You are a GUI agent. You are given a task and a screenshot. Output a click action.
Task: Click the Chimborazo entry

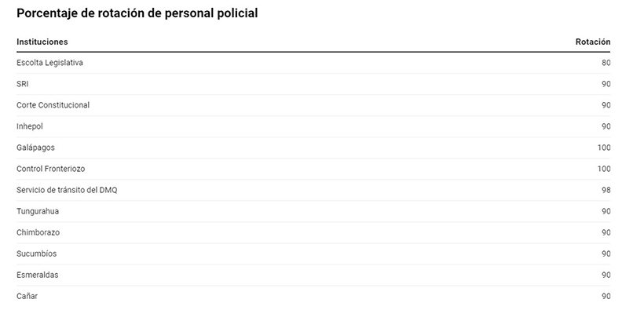(x=38, y=232)
